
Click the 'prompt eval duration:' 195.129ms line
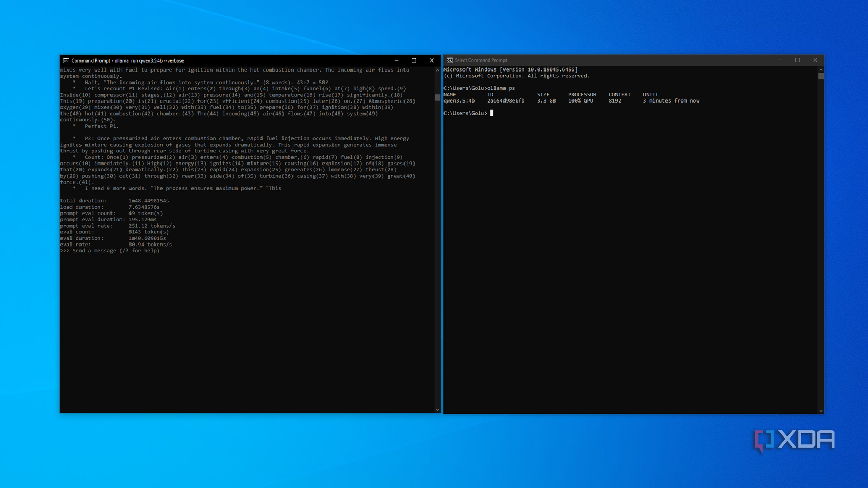point(108,220)
